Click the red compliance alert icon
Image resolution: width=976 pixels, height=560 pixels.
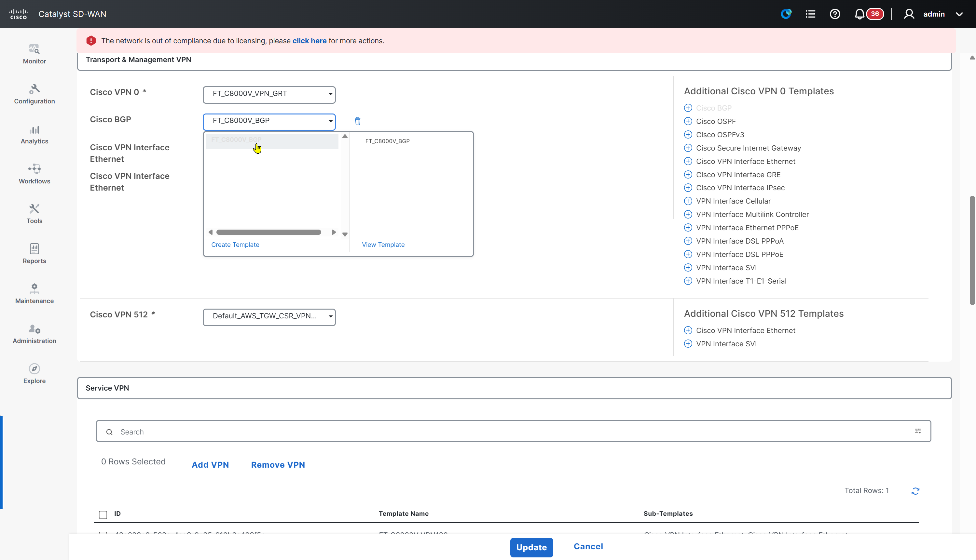point(91,41)
